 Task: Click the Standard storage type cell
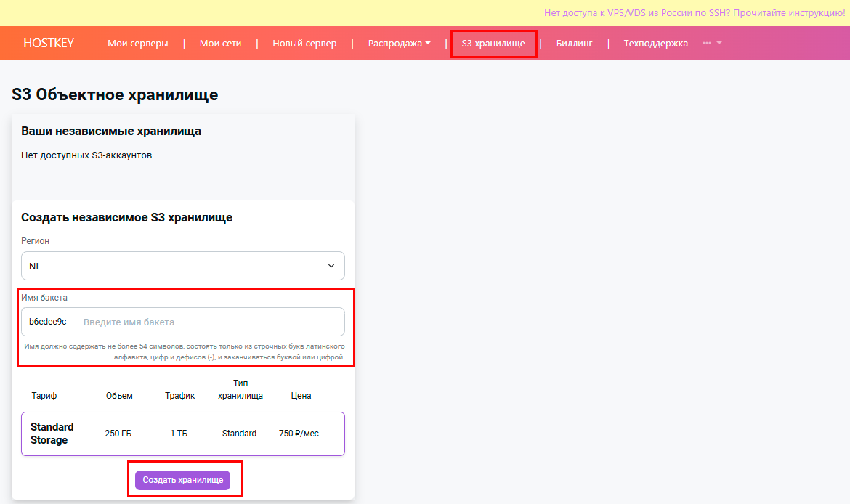239,434
